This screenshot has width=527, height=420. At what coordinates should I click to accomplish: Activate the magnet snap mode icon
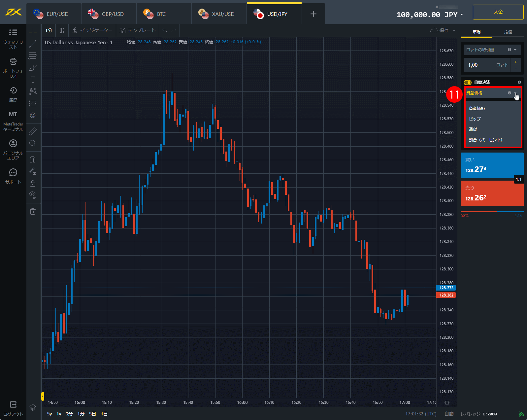(33, 159)
